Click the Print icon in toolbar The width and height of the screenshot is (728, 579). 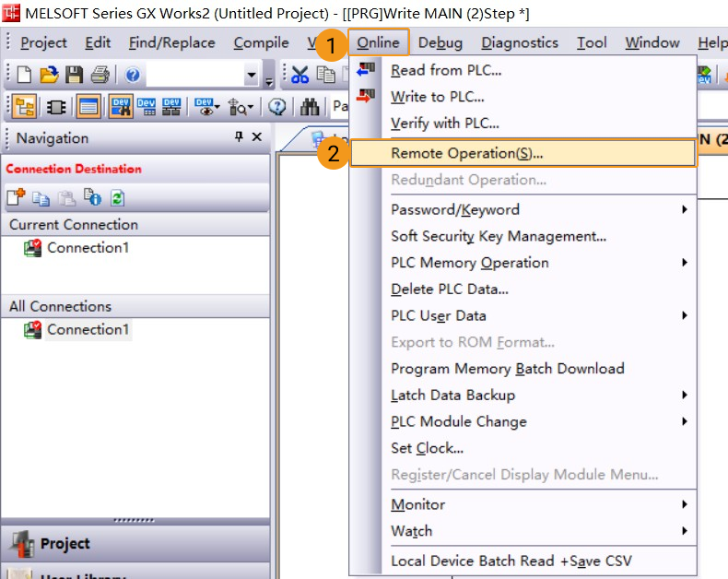(x=99, y=75)
